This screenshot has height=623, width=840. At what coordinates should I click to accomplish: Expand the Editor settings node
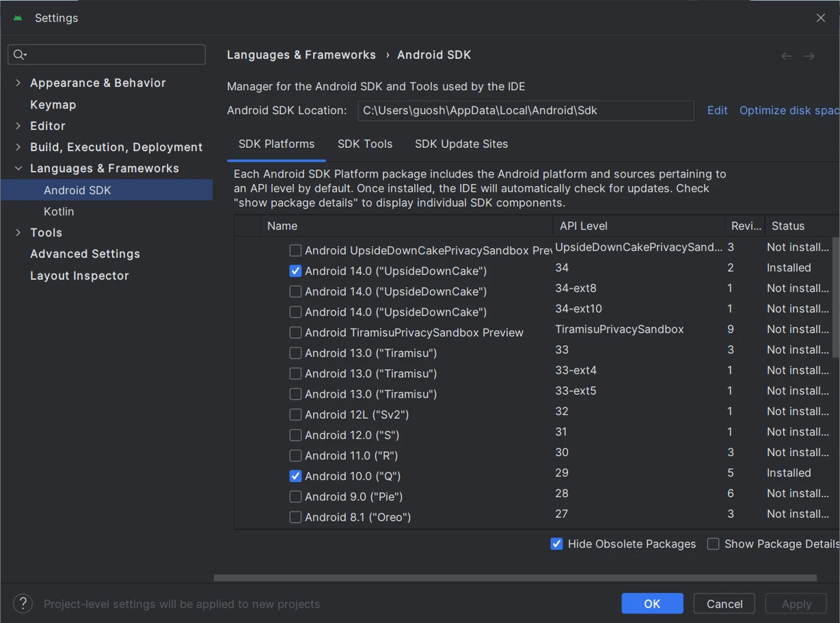pos(18,126)
